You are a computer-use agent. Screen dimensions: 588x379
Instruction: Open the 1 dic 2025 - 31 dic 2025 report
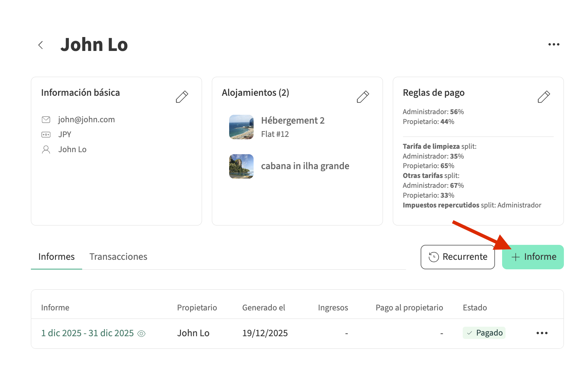pos(87,333)
